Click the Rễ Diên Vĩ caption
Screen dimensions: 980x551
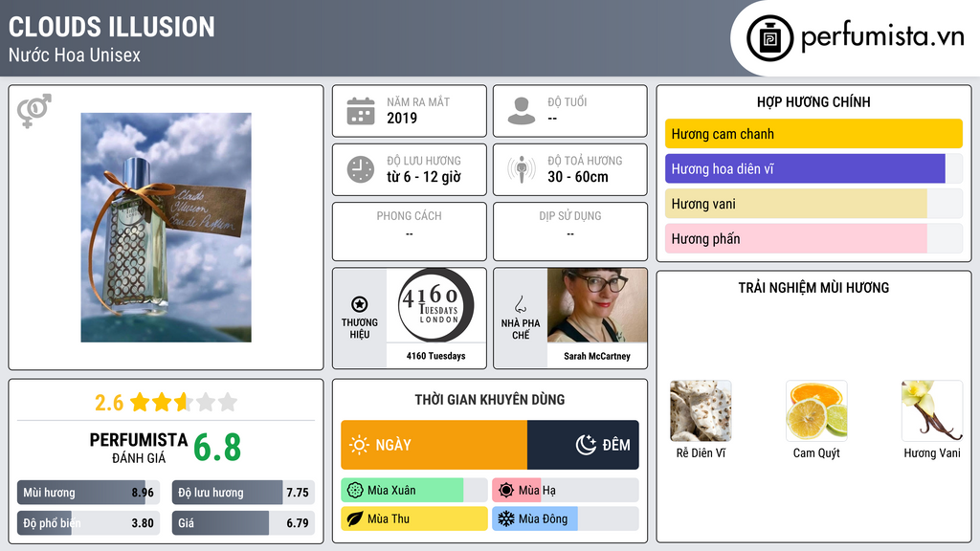click(x=701, y=452)
